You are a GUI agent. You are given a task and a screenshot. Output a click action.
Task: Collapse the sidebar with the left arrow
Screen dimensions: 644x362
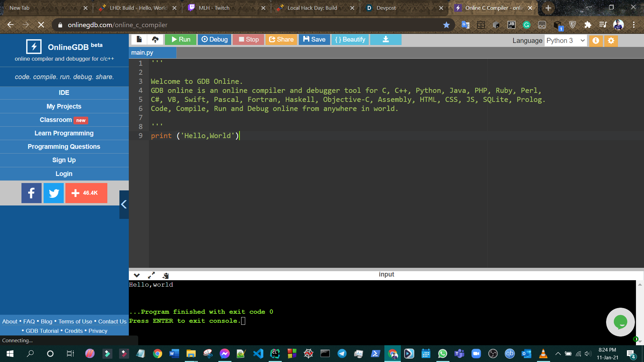pyautogui.click(x=124, y=204)
